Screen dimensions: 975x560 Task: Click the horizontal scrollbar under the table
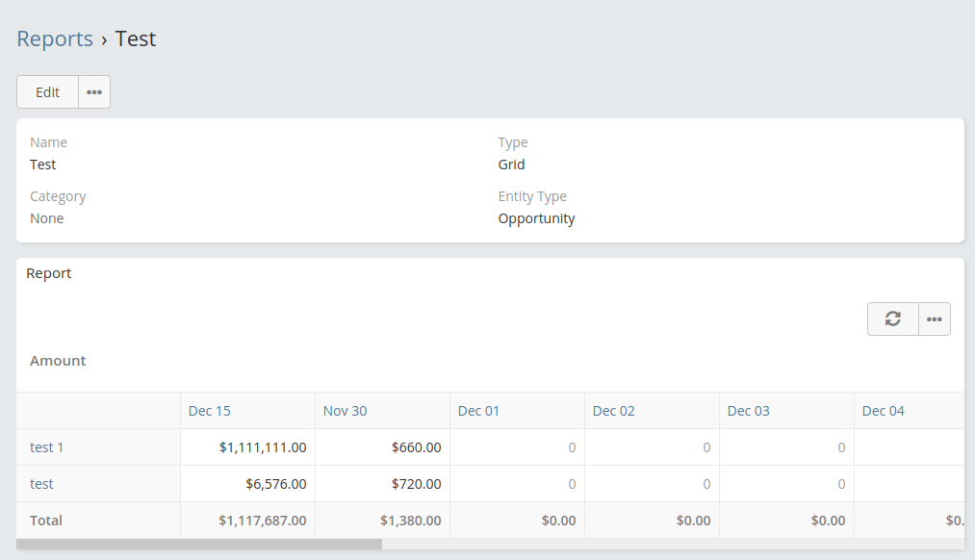(199, 544)
